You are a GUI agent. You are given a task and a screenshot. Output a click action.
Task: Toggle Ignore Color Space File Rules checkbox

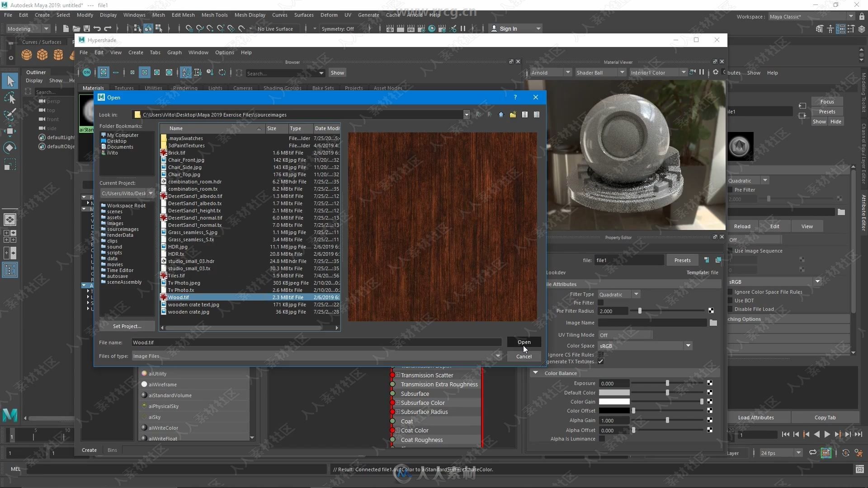(730, 292)
